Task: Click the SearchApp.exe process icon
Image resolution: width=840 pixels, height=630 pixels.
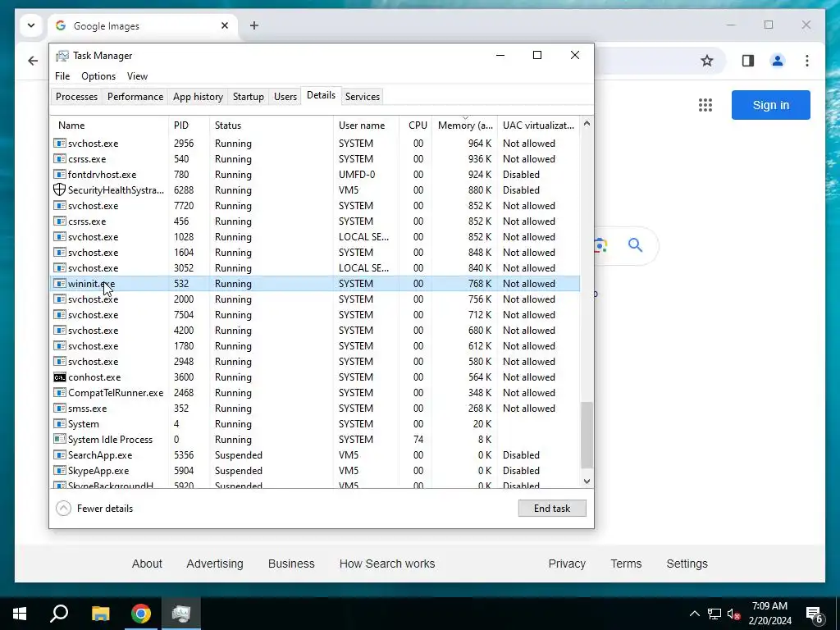Action: 59,454
